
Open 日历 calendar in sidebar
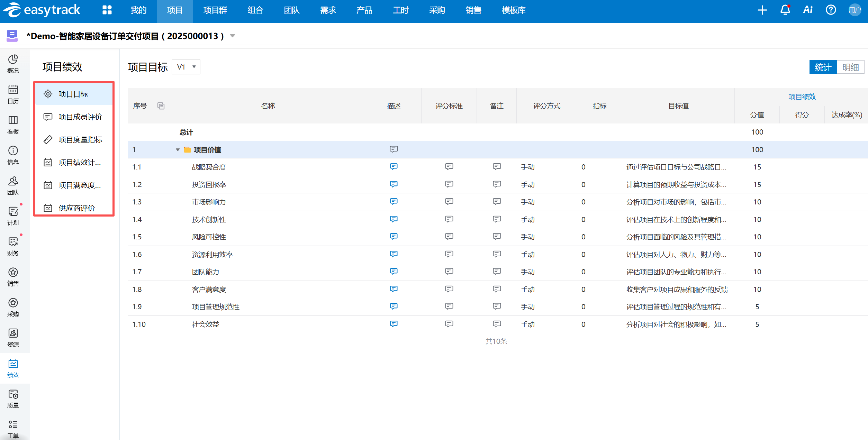click(13, 94)
